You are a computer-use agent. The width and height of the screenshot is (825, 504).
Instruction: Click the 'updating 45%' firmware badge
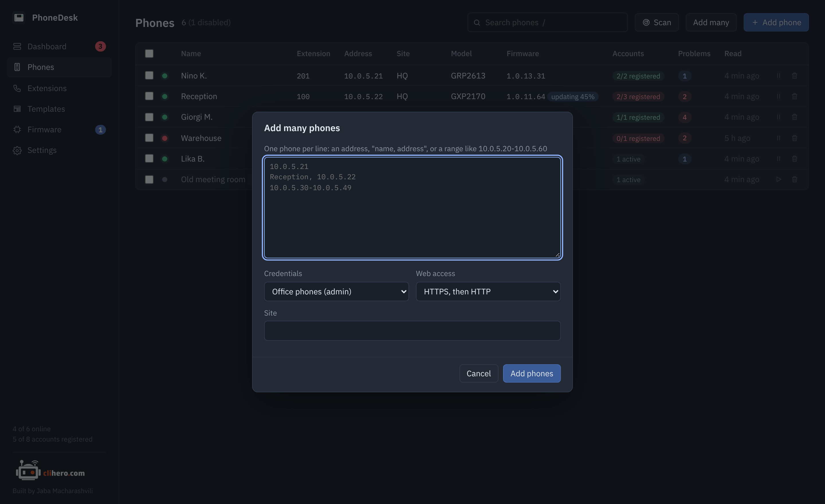pyautogui.click(x=573, y=97)
